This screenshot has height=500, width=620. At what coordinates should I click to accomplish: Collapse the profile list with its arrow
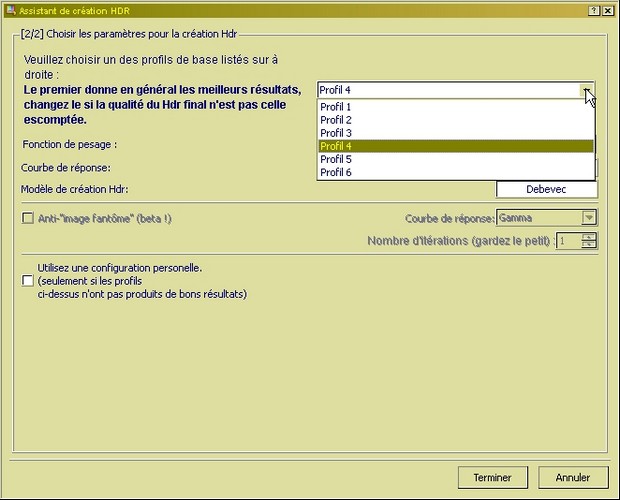coord(587,90)
